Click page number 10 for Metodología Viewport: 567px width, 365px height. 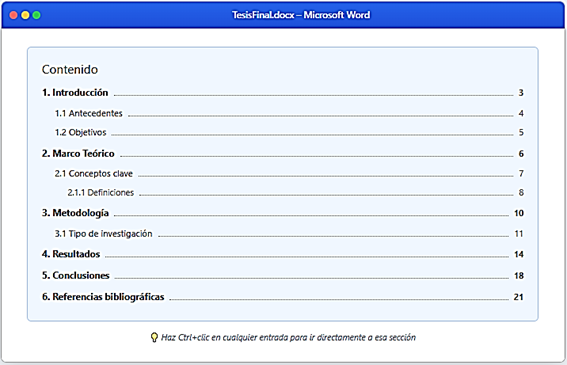[519, 213]
